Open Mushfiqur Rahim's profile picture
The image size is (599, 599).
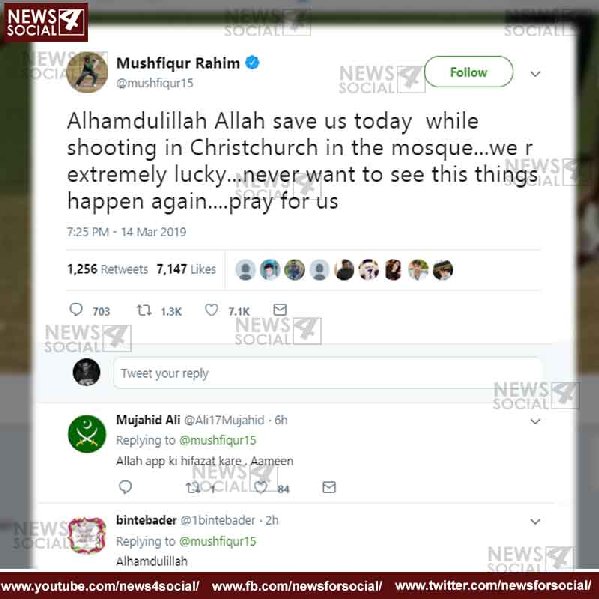(x=87, y=72)
